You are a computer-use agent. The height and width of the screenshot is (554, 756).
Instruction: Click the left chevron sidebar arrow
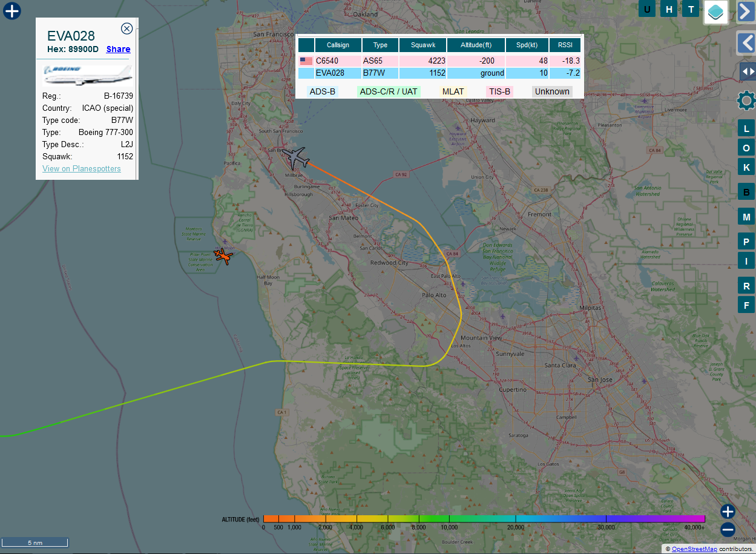(x=746, y=44)
